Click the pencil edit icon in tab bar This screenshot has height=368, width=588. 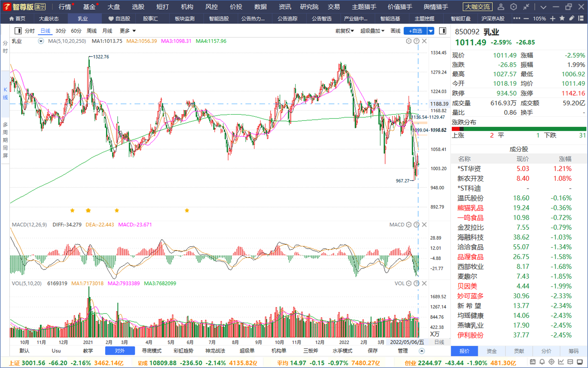(572, 18)
